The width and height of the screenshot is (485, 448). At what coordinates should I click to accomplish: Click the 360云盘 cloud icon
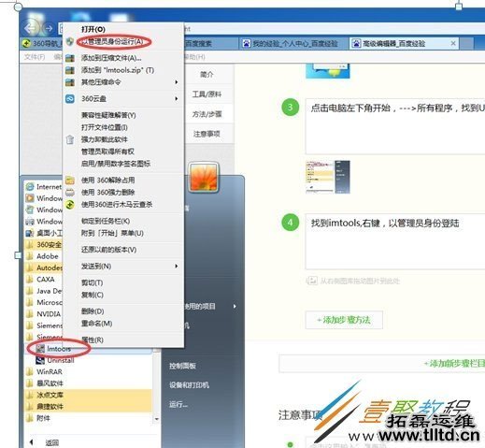pyautogui.click(x=70, y=99)
